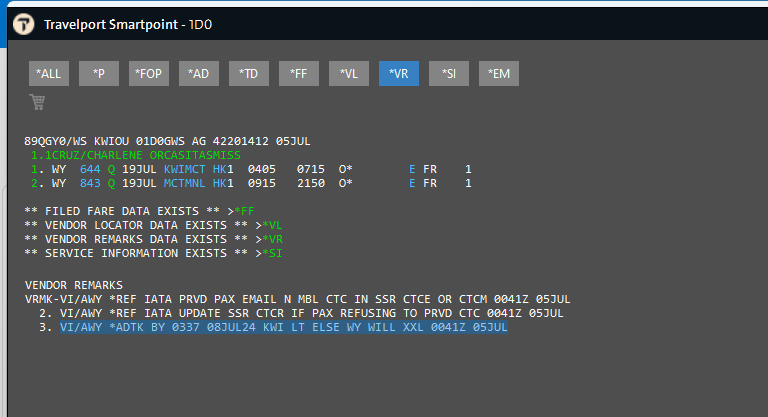Viewport: 768px width, 417px height.
Task: Follow the green *FF link after filed fare data
Action: [244, 211]
